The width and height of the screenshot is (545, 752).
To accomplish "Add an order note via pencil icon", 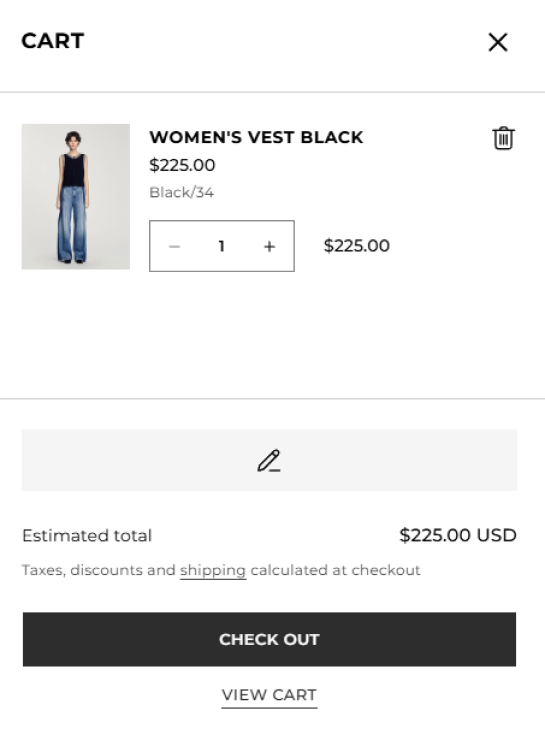I will [269, 460].
